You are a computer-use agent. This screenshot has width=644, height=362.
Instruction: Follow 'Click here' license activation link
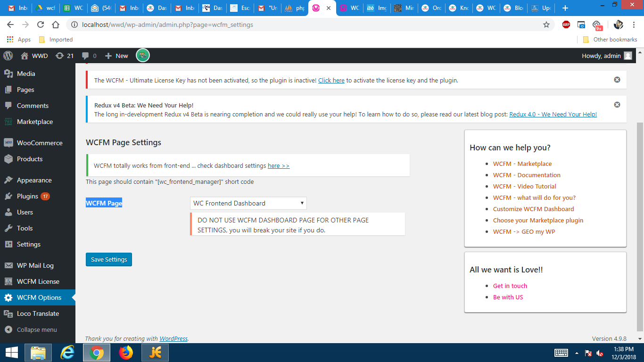tap(331, 80)
